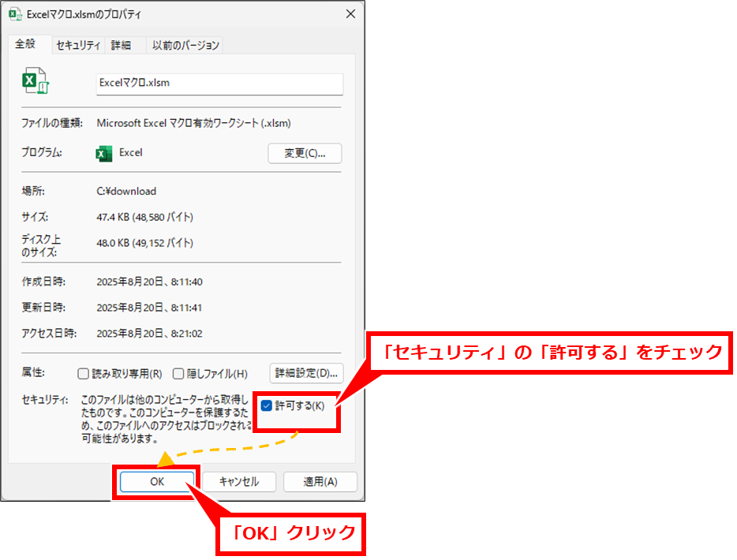This screenshot has width=737, height=560.
Task: Click the キャンセル button
Action: tap(239, 482)
